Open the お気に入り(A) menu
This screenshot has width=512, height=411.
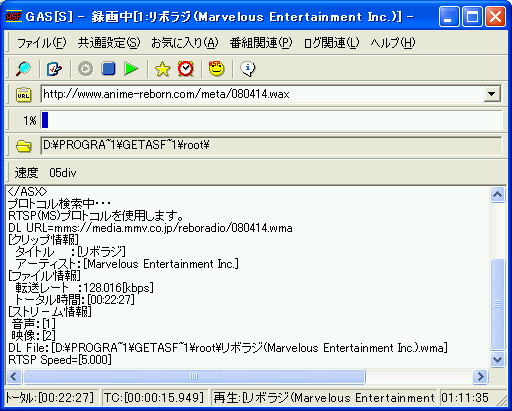click(x=185, y=43)
